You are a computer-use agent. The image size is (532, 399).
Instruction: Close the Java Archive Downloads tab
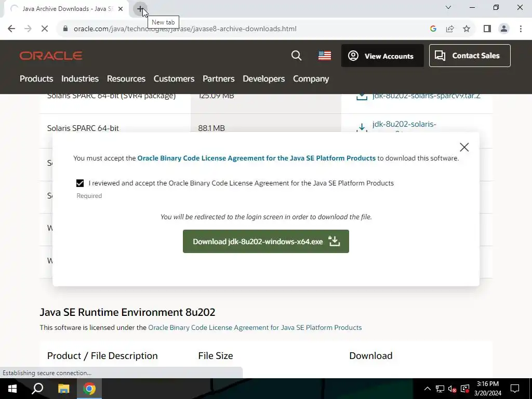click(x=121, y=9)
